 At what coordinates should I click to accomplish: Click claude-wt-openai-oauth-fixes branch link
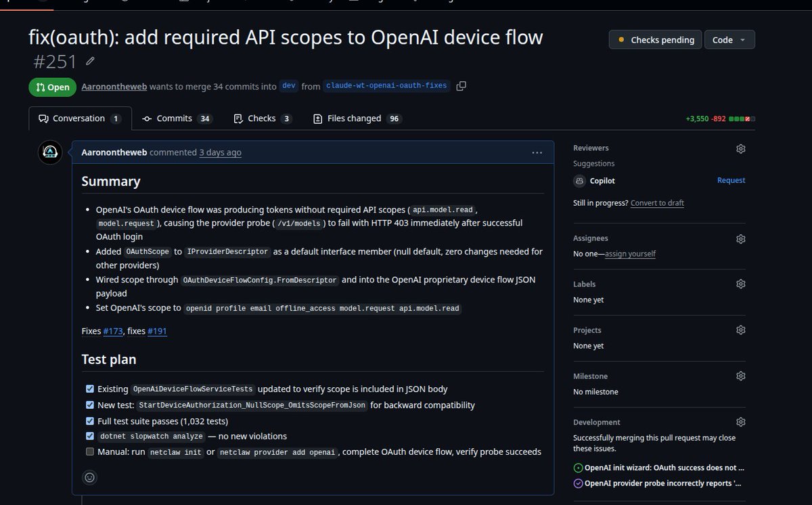386,86
